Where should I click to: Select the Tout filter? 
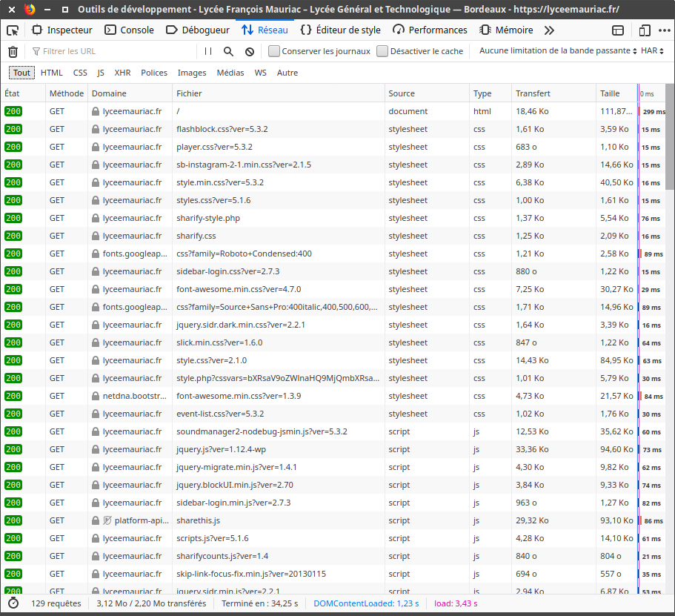click(x=21, y=73)
